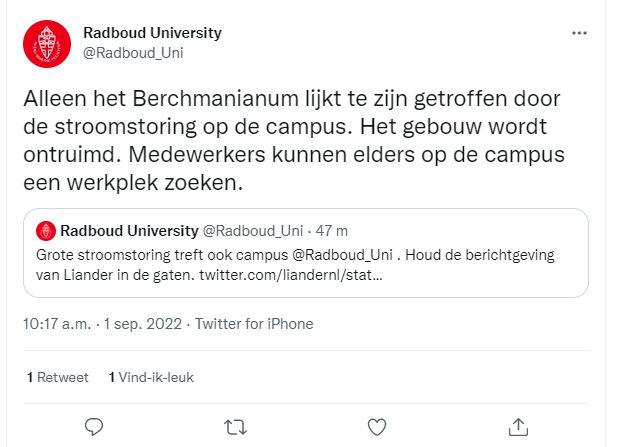This screenshot has width=625, height=447.
Task: Open the share upload icon
Action: click(518, 427)
